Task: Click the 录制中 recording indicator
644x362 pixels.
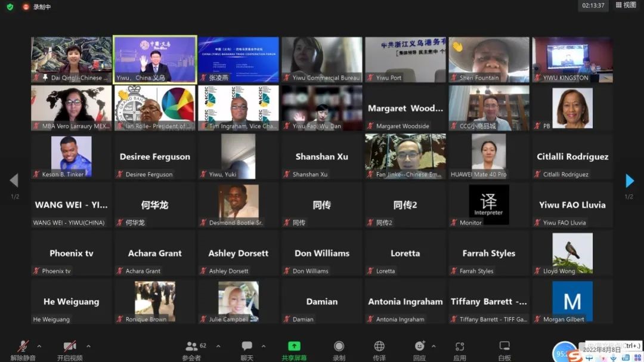Action: [37, 7]
